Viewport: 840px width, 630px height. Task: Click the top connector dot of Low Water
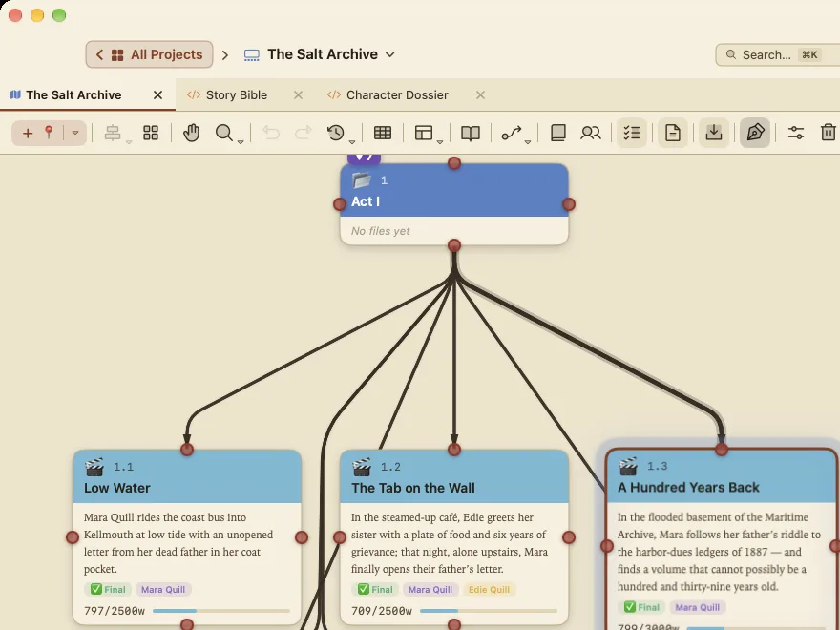click(x=187, y=450)
